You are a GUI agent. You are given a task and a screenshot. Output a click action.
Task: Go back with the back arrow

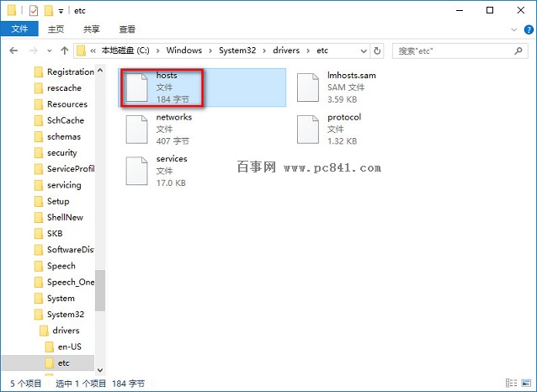point(14,51)
